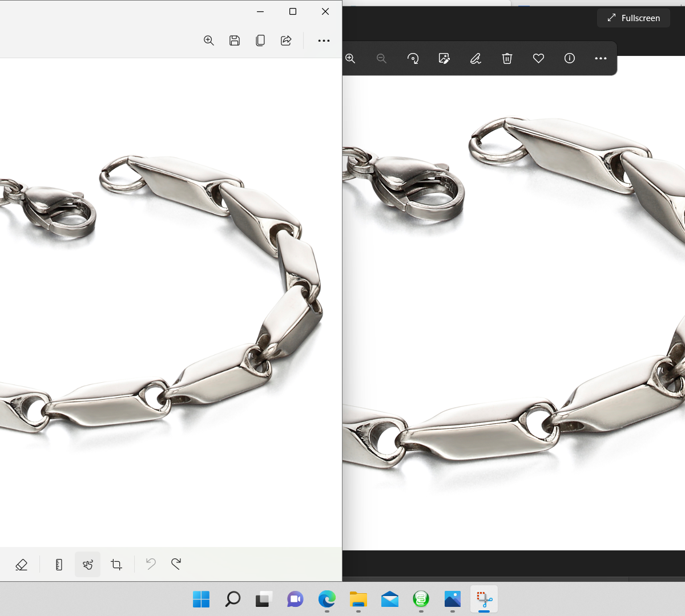Redo the edit in Snipping Tool
The image size is (685, 616).
tap(176, 564)
